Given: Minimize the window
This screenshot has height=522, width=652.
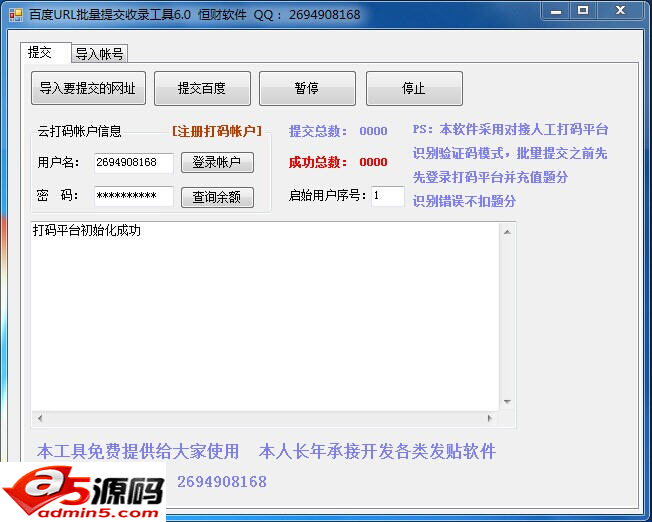Looking at the screenshot, I should 556,11.
